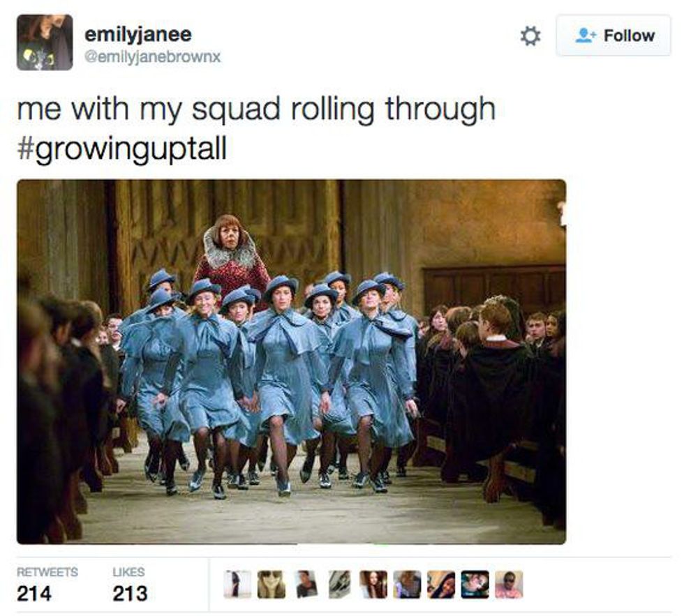684x616 pixels.
Task: Open emilyjanee's profile avatar
Action: tap(45, 43)
